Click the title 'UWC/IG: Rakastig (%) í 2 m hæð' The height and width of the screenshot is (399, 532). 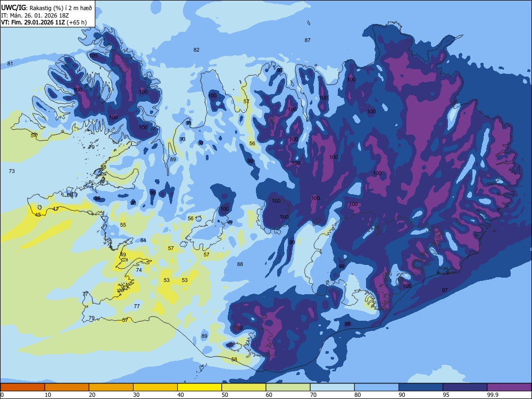pos(46,8)
